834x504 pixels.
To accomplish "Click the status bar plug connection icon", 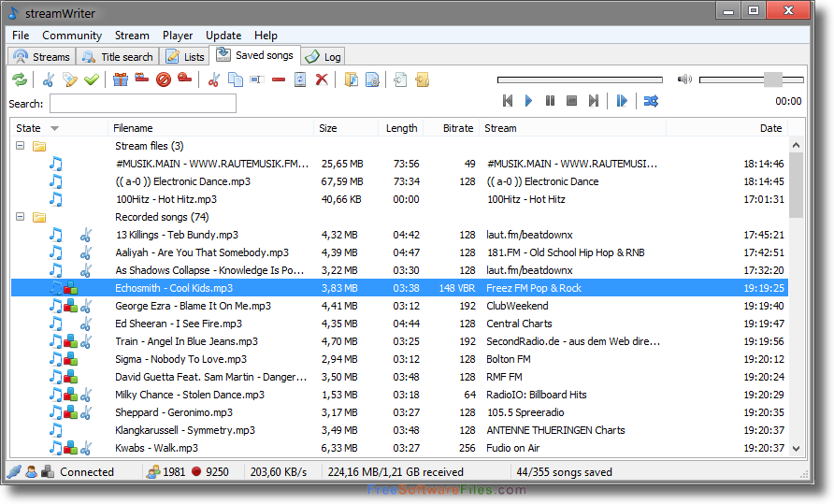I will pos(14,471).
